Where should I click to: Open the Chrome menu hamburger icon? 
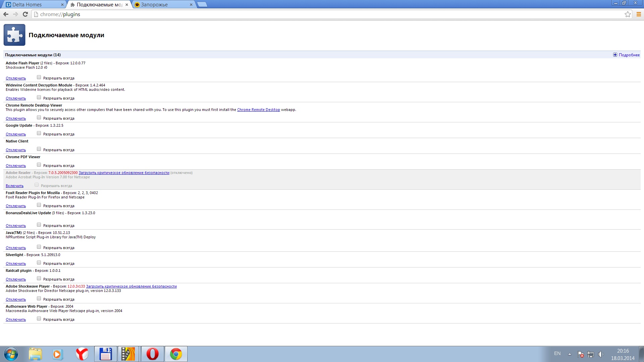coord(639,14)
